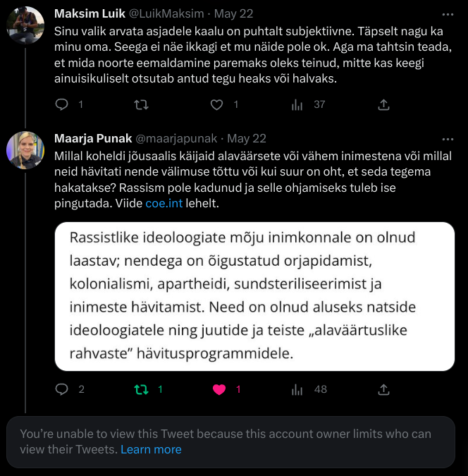Click the Learn more link
The image size is (468, 476).
pyautogui.click(x=151, y=449)
